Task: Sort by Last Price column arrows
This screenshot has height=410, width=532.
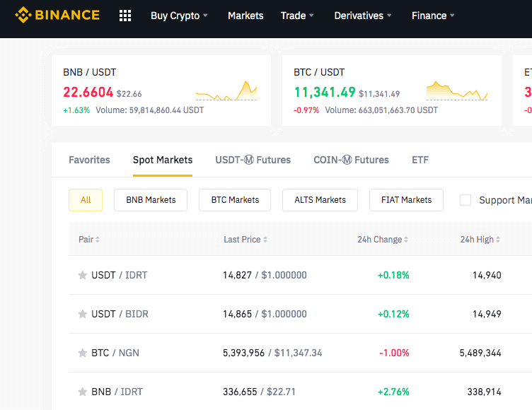Action: [265, 240]
